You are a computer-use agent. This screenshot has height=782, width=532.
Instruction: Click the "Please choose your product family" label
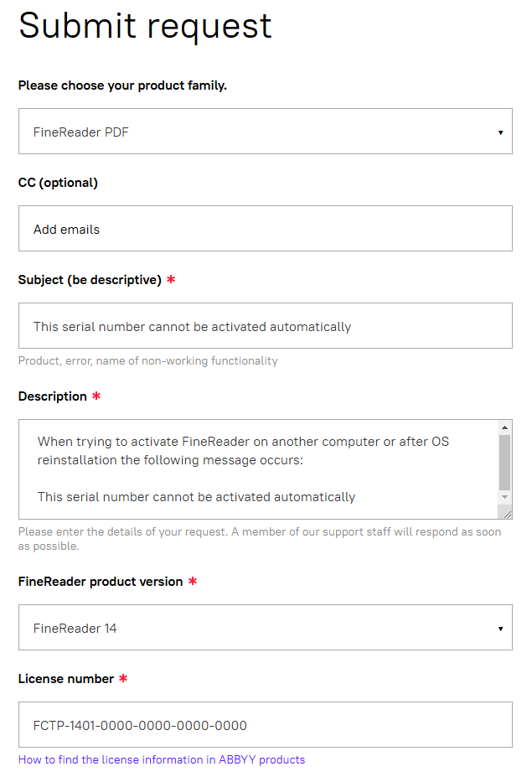122,85
